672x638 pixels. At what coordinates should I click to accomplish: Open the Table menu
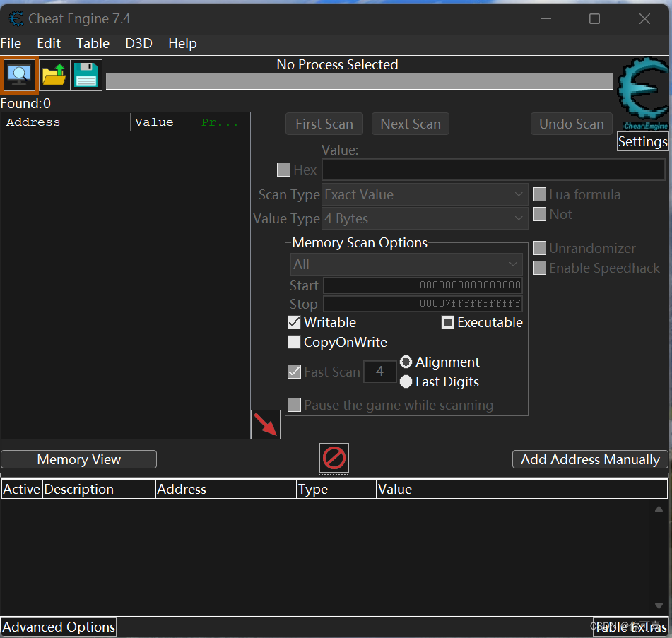tap(93, 43)
